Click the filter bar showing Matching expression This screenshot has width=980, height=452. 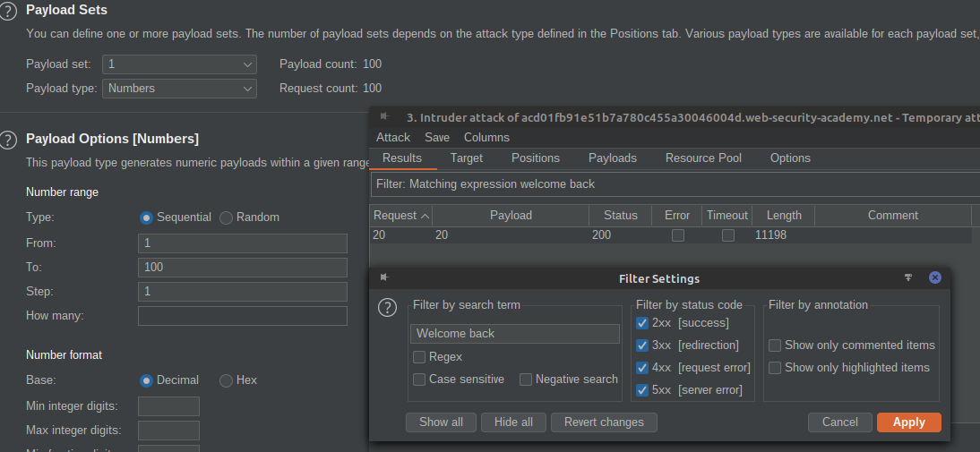pos(675,184)
